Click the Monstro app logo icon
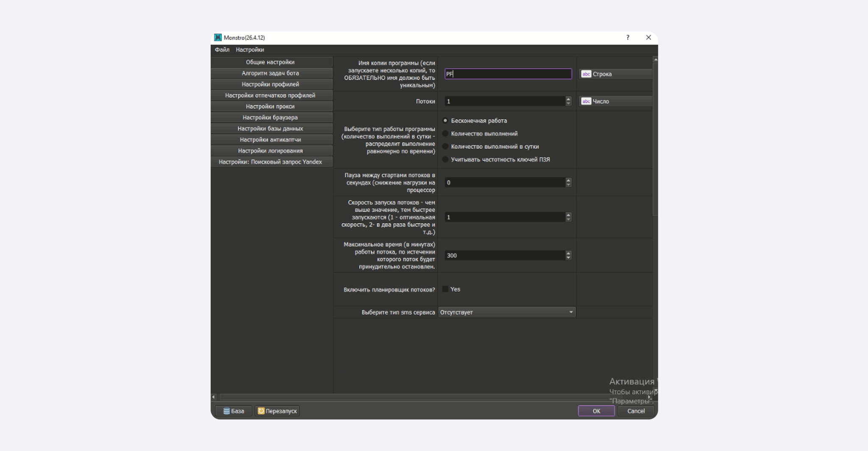 pos(218,37)
